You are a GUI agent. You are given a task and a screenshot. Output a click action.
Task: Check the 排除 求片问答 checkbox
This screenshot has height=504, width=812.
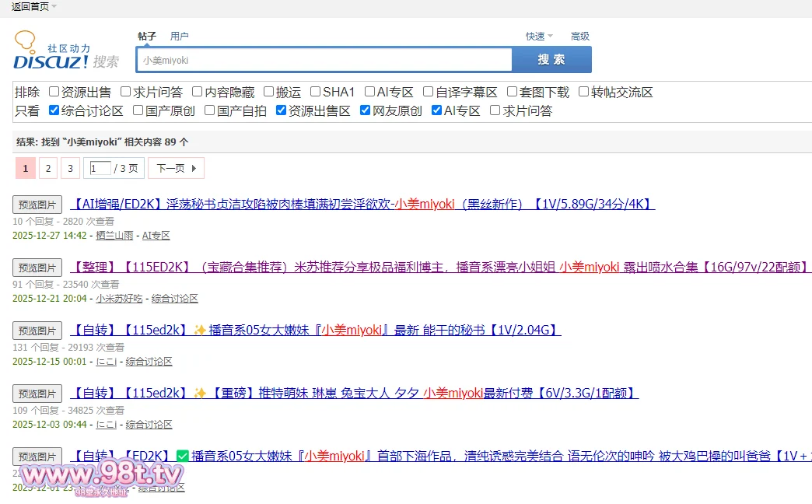coord(126,92)
